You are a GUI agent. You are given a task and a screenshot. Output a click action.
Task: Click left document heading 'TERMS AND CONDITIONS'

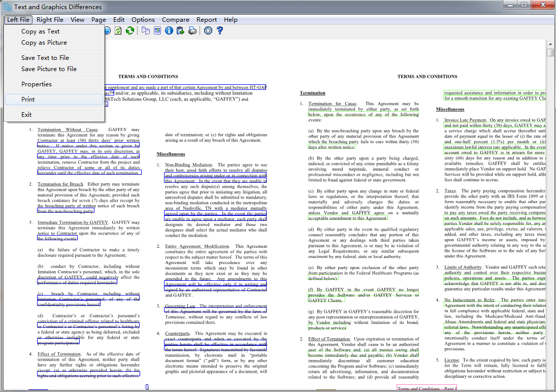click(x=148, y=76)
